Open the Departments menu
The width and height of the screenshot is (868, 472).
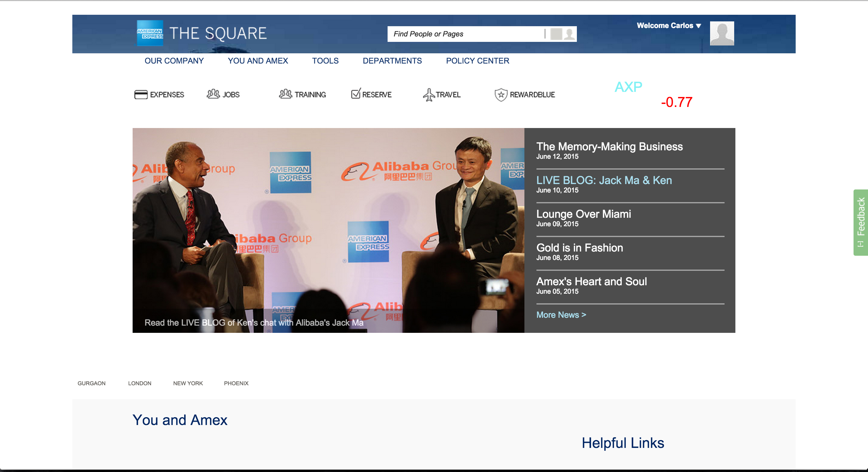click(392, 61)
